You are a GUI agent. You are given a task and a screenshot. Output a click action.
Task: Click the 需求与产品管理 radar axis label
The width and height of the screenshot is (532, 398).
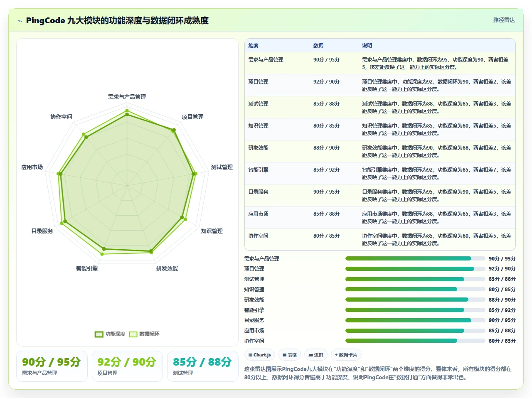point(127,97)
